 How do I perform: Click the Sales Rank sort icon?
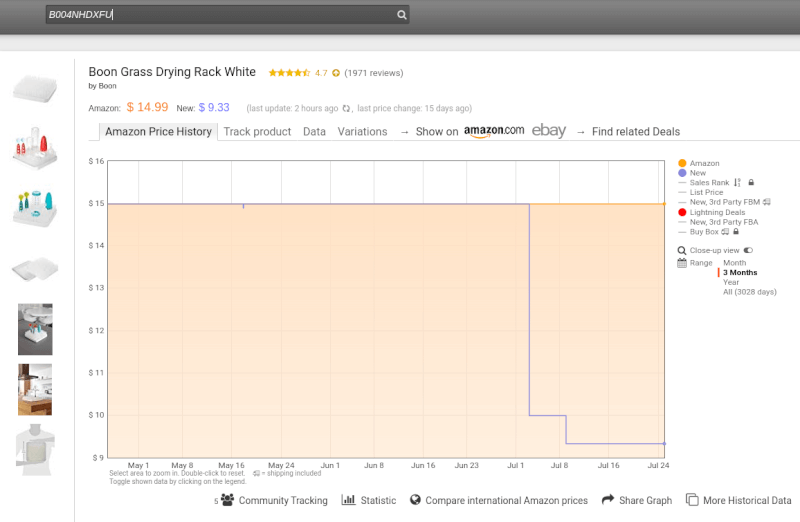pos(737,183)
